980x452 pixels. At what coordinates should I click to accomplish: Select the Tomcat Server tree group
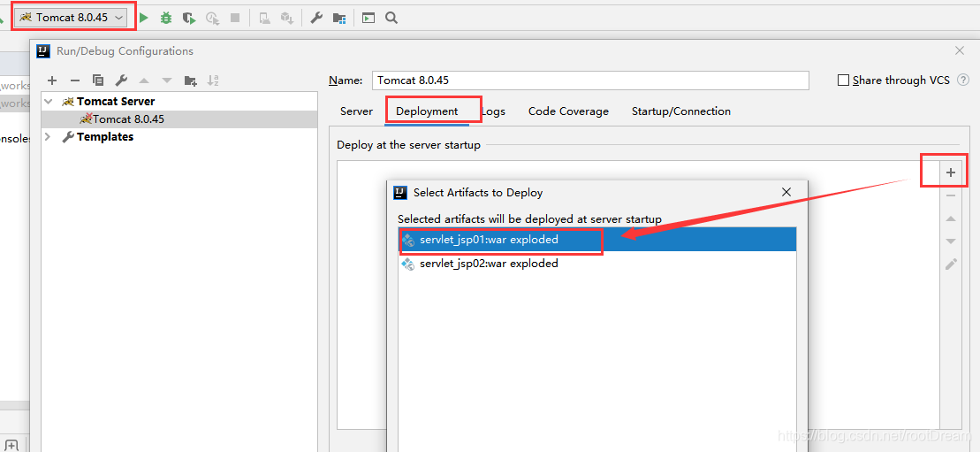coord(180,102)
